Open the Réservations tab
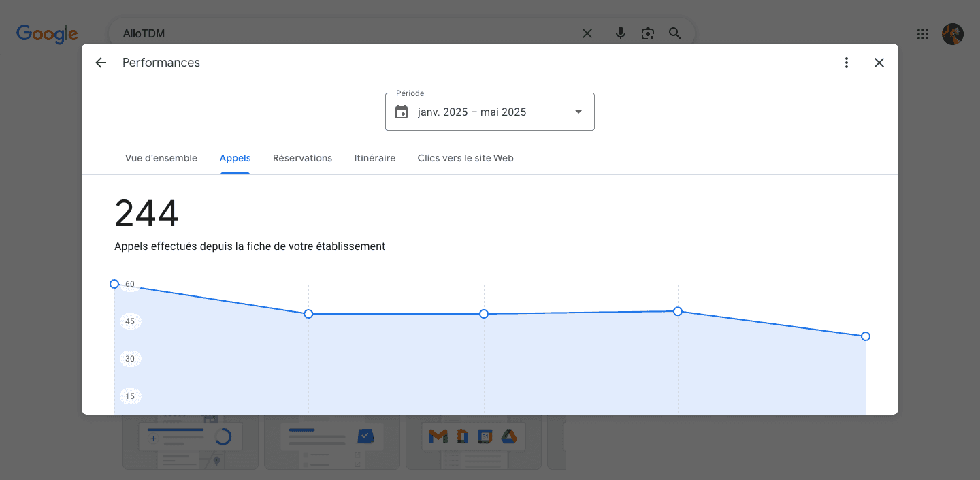Image resolution: width=980 pixels, height=480 pixels. coord(302,158)
